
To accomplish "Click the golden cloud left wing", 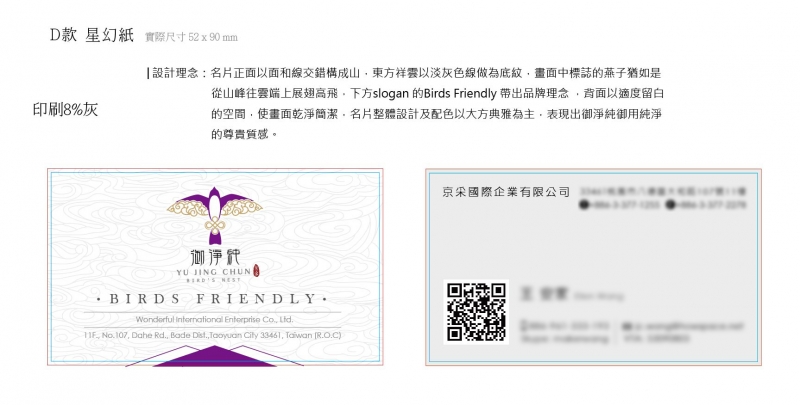I will coord(187,207).
